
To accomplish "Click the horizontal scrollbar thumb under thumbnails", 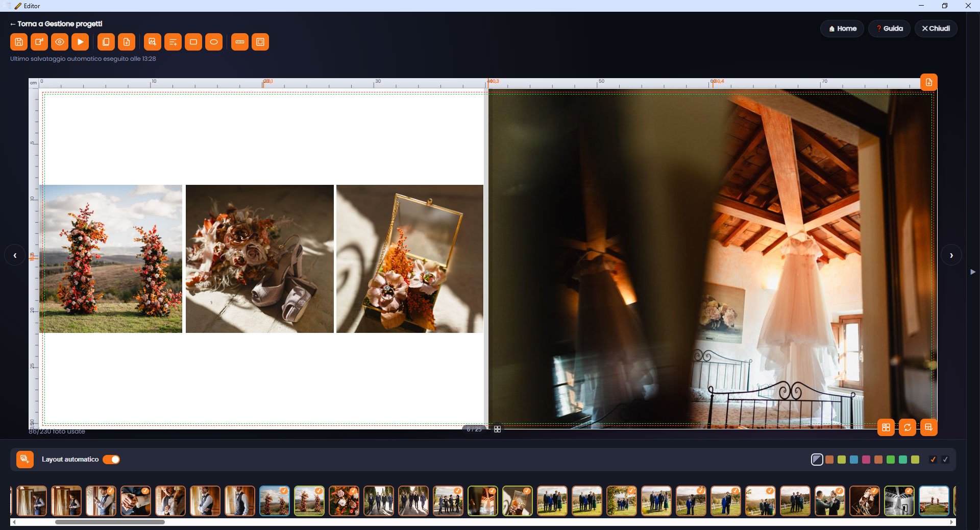I will (110, 522).
